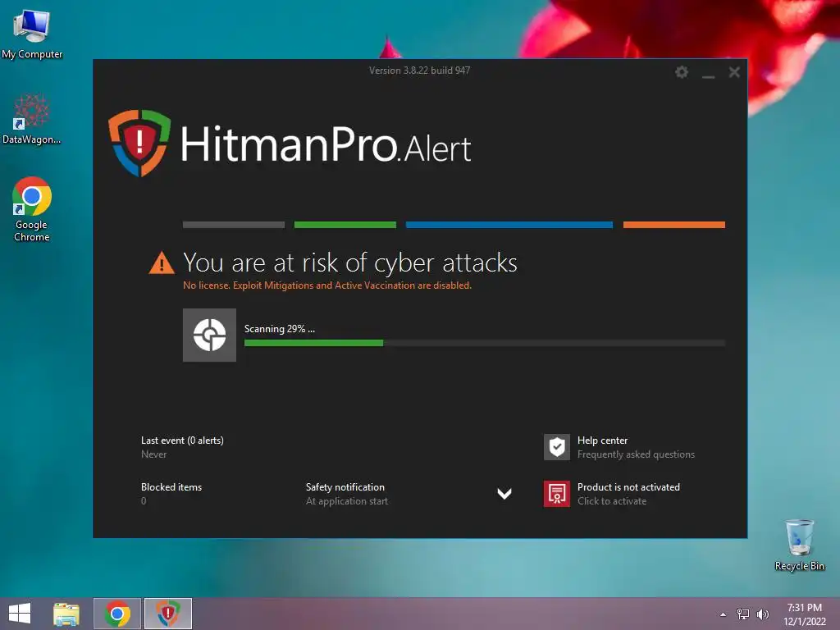
Task: Click 'Version 3.8.22 build 947' text
Action: pyautogui.click(x=419, y=71)
